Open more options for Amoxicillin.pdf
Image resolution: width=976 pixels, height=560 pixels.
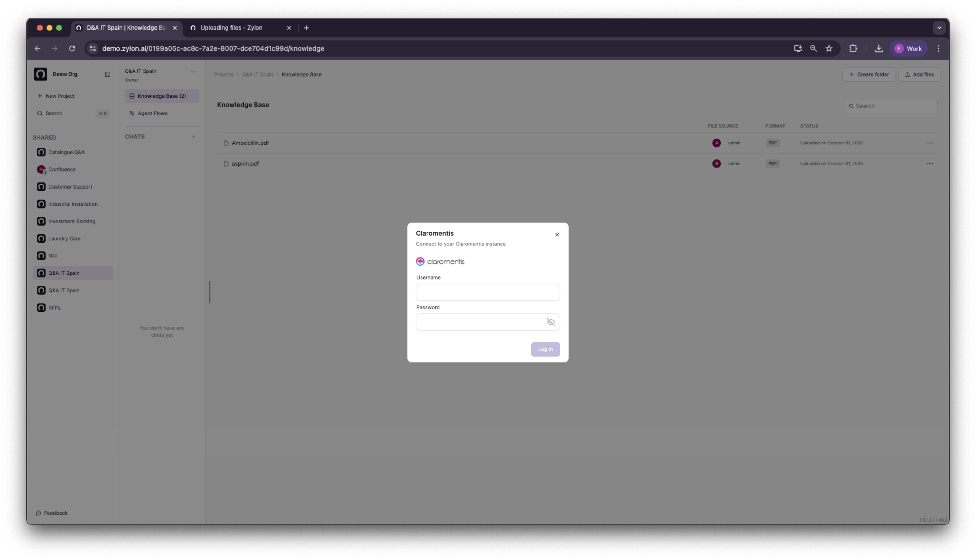[929, 143]
